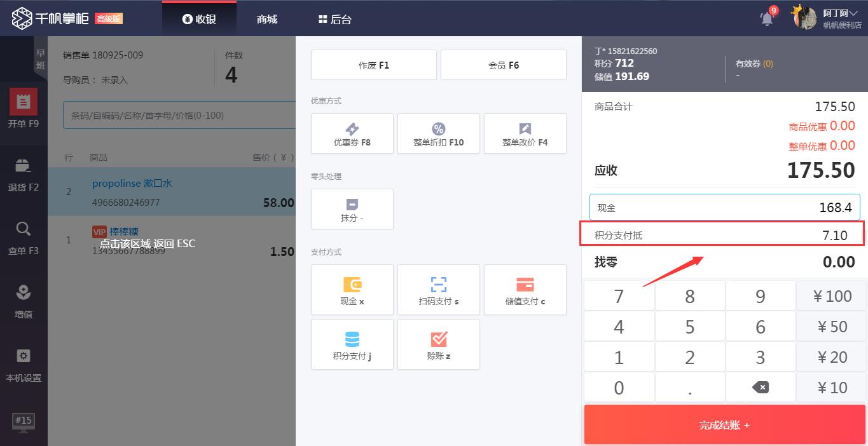Select the 赊账 credit payment icon
The height and width of the screenshot is (446, 868).
438,344
